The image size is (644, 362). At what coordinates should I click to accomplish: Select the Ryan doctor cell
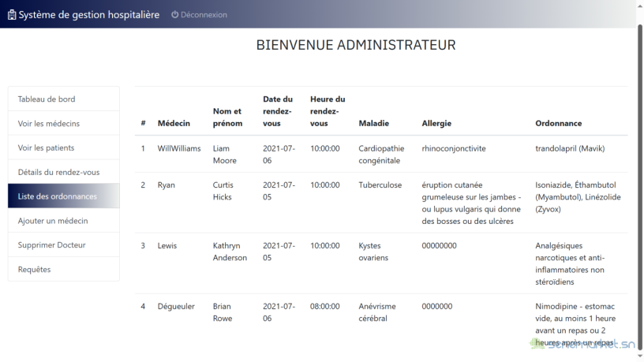167,185
